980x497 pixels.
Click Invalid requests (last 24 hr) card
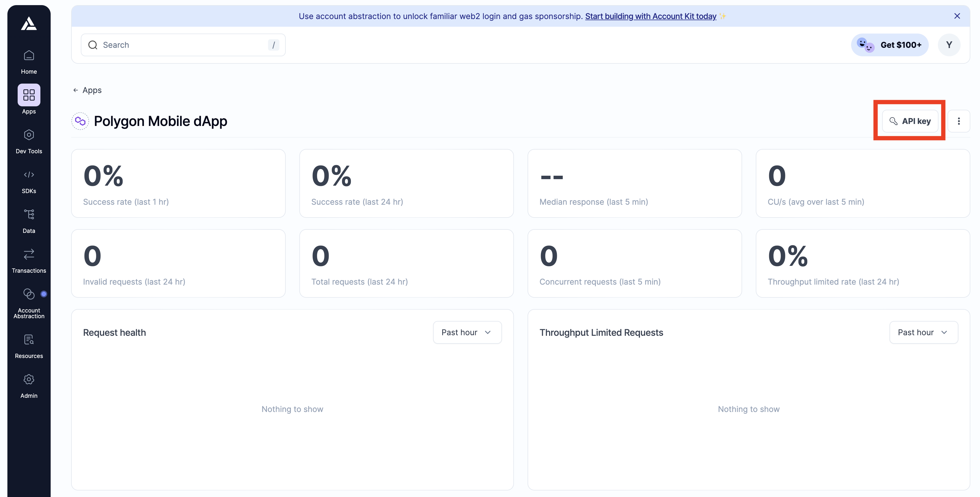(178, 263)
